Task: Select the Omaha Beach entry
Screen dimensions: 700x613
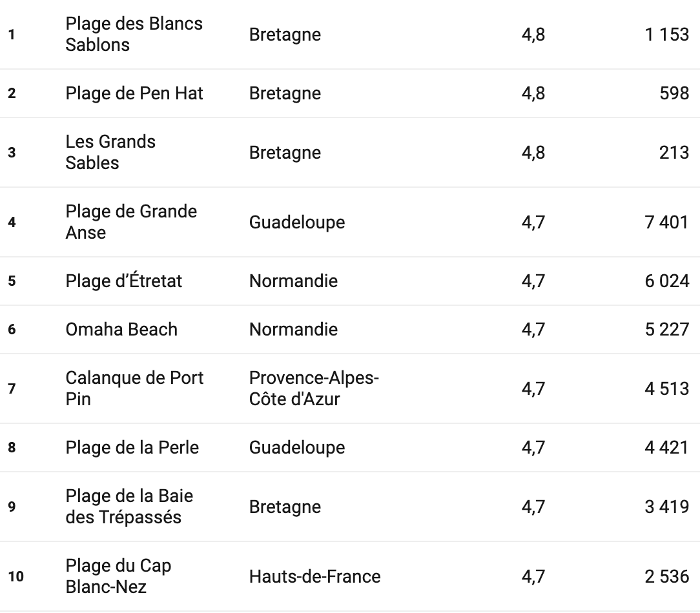Action: [x=121, y=330]
